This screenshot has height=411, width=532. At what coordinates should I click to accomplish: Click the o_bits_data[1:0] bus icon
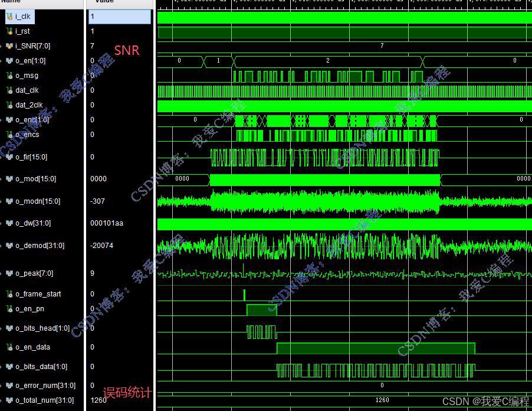coord(9,367)
